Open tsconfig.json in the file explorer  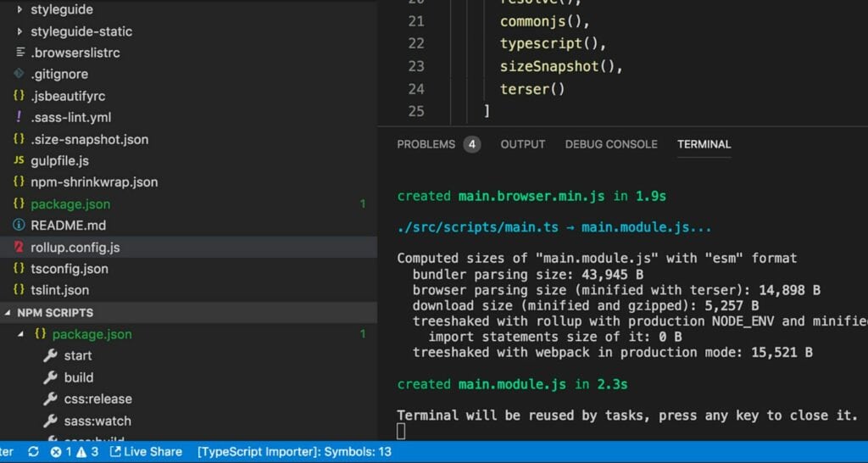(70, 269)
